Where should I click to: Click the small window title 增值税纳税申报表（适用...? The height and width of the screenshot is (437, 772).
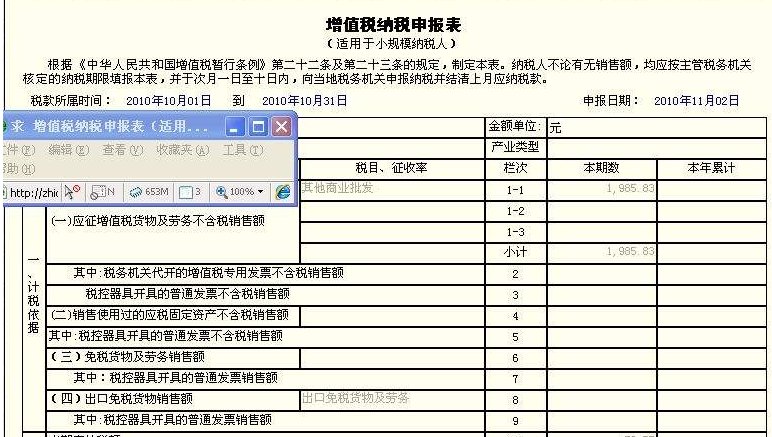coord(120,126)
